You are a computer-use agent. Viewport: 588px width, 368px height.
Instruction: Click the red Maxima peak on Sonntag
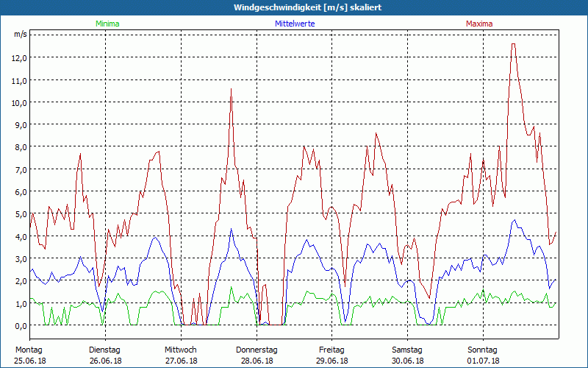513,44
